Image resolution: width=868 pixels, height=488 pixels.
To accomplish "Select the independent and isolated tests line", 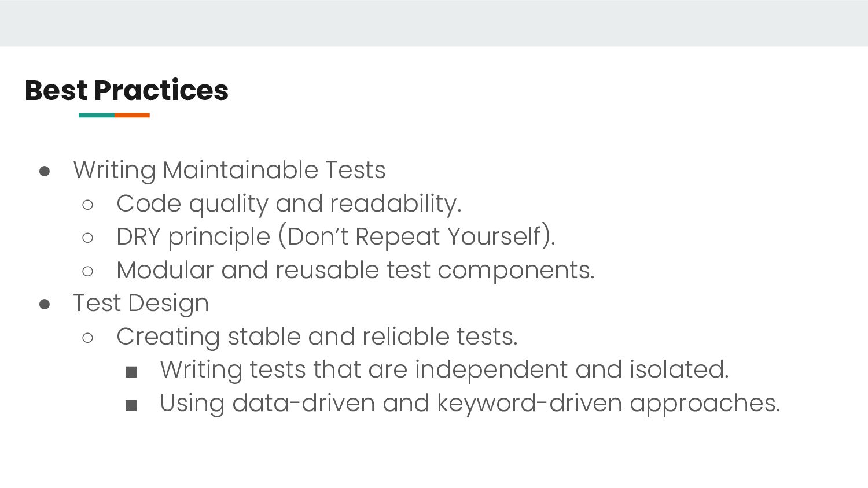I will click(x=444, y=369).
